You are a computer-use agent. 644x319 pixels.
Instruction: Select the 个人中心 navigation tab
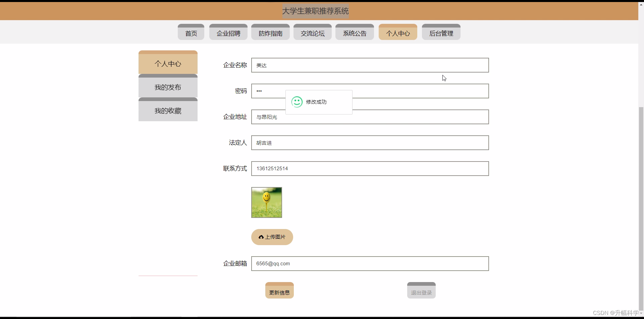397,33
